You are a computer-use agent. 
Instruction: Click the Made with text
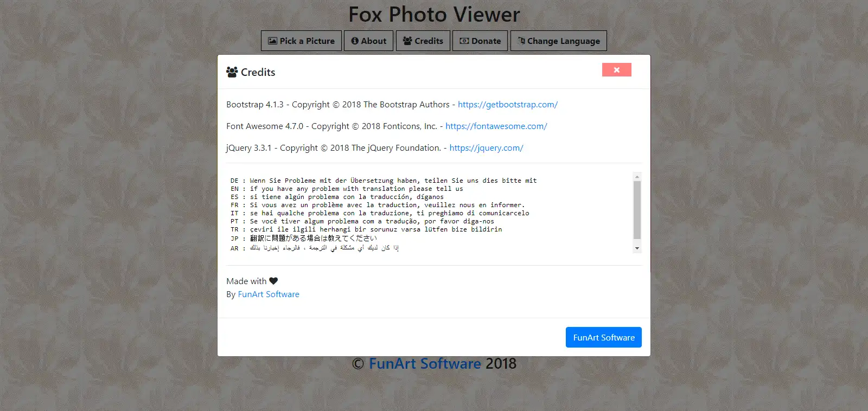click(x=246, y=281)
